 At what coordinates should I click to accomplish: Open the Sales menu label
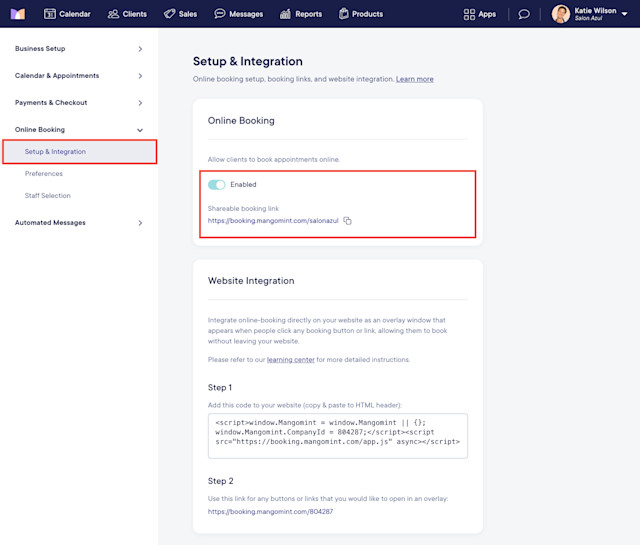pos(188,14)
